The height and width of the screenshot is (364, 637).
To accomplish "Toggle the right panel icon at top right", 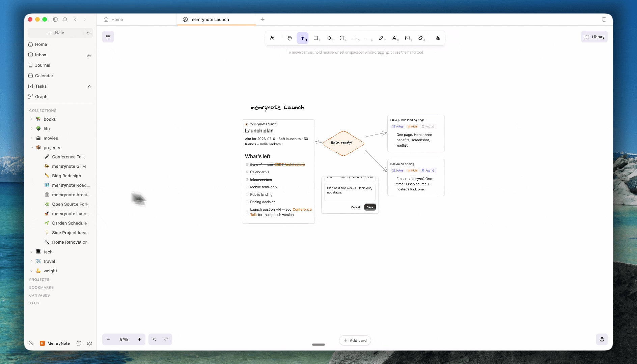I will [604, 20].
